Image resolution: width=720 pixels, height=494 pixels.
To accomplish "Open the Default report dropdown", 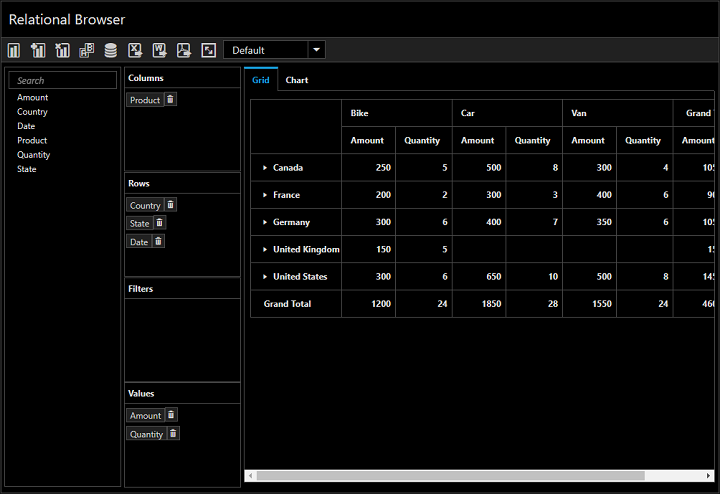I will pos(316,50).
